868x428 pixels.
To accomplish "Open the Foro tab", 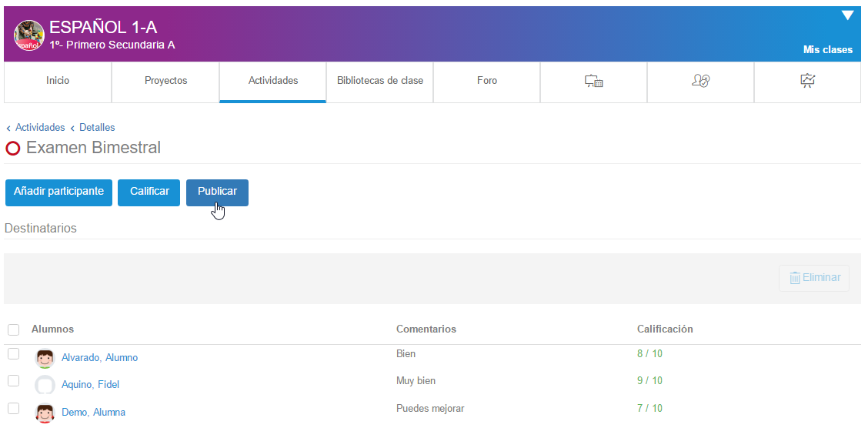I will pyautogui.click(x=486, y=81).
